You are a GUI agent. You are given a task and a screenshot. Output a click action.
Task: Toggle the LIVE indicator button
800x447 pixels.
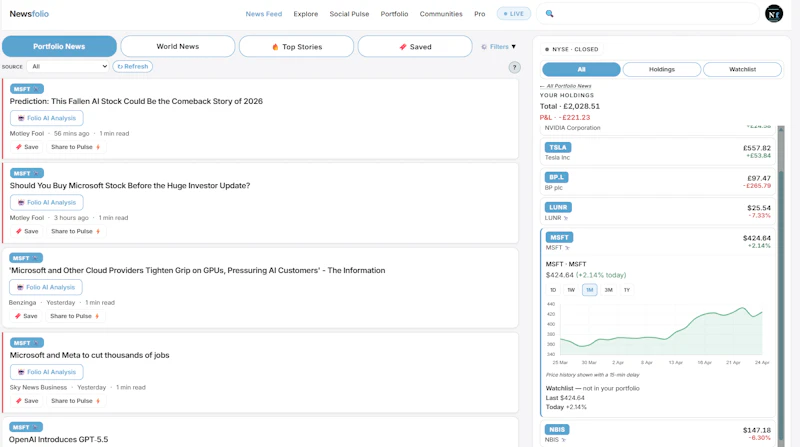coord(514,14)
